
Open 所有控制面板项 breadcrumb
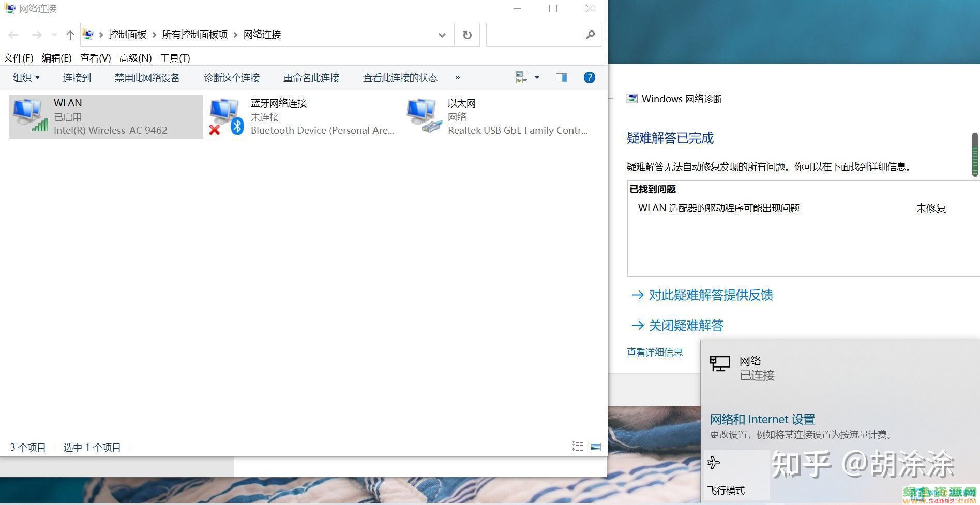(195, 35)
